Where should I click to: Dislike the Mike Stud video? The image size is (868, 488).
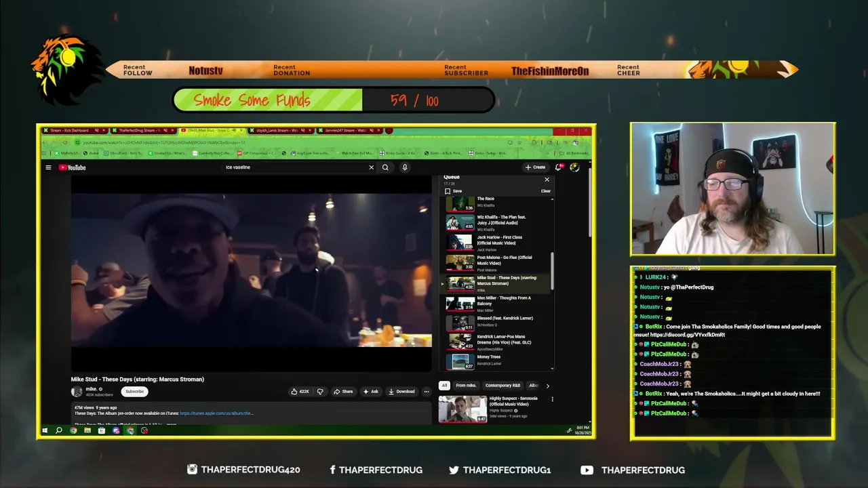pos(320,391)
